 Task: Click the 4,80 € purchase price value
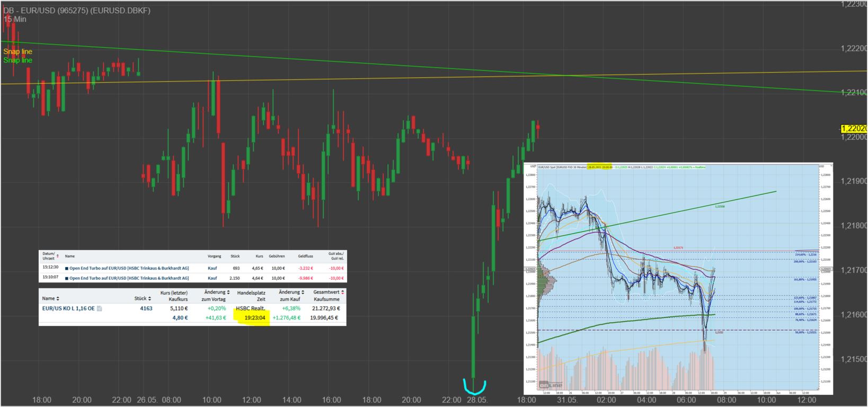pos(180,318)
